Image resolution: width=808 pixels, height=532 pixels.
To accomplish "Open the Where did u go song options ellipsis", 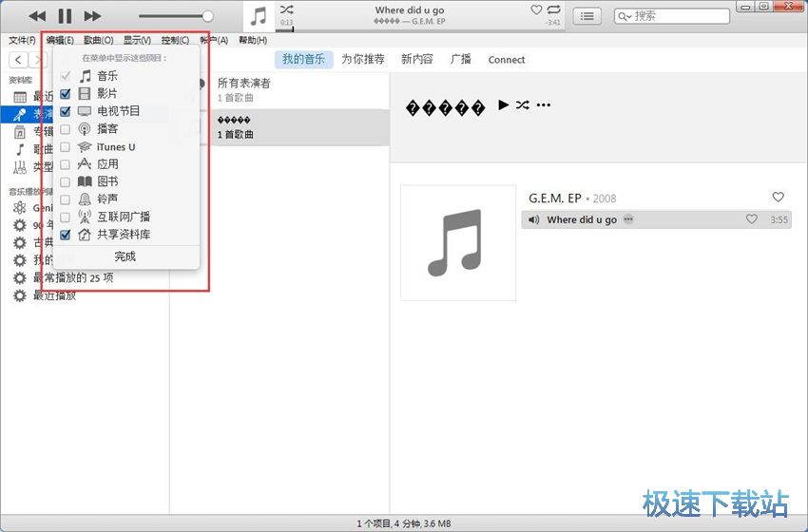I will (628, 219).
